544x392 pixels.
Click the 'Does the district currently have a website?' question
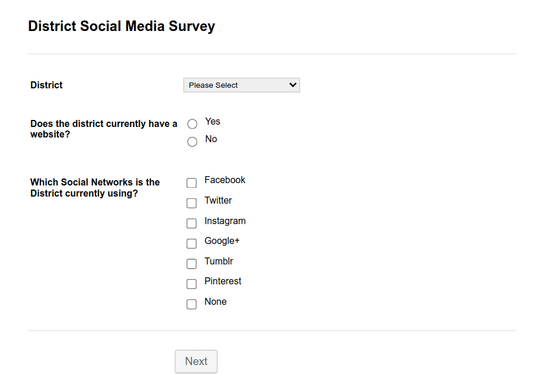pos(104,129)
